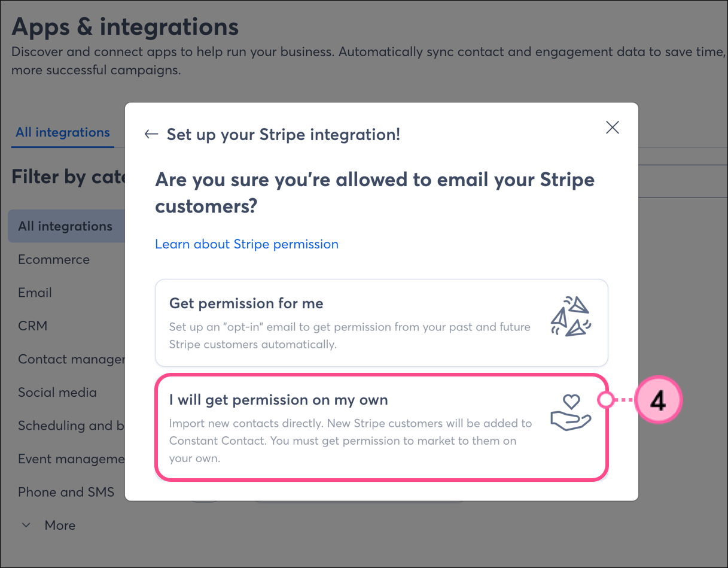Choose Get permission for me option

(x=382, y=323)
